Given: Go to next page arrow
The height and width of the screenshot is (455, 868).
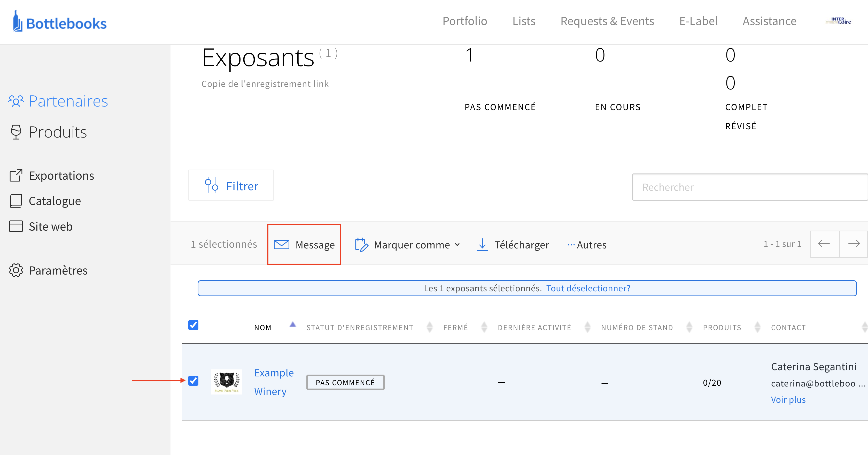Looking at the screenshot, I should point(854,244).
